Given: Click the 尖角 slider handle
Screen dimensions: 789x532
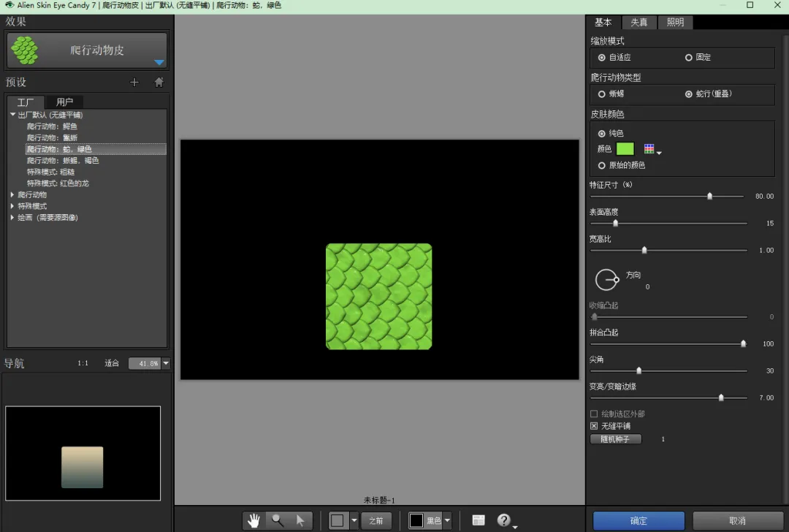Looking at the screenshot, I should [x=639, y=370].
